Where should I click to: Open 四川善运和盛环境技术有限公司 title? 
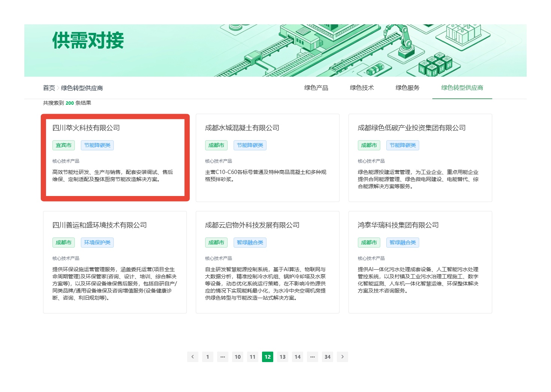(100, 225)
